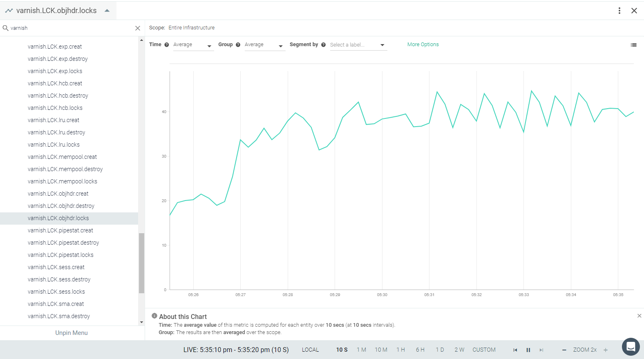This screenshot has width=644, height=359.
Task: Select varnish.LCK.lru.destroy metric
Action: [56, 132]
